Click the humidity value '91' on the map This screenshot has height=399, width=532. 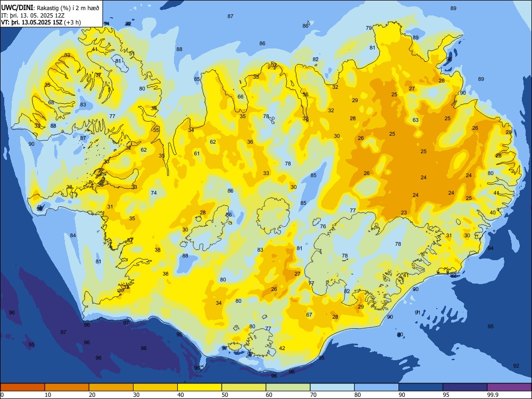pyautogui.click(x=418, y=312)
